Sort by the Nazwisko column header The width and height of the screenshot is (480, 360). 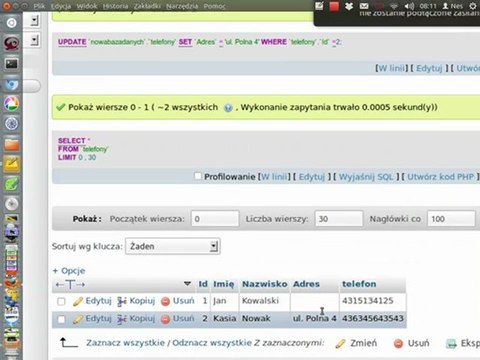point(264,284)
